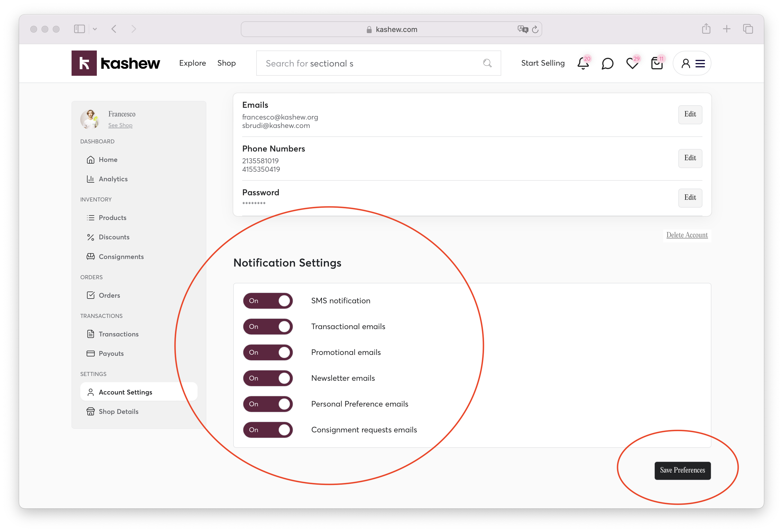Open the Shop navigation menu
Image resolution: width=783 pixels, height=532 pixels.
pyautogui.click(x=226, y=63)
